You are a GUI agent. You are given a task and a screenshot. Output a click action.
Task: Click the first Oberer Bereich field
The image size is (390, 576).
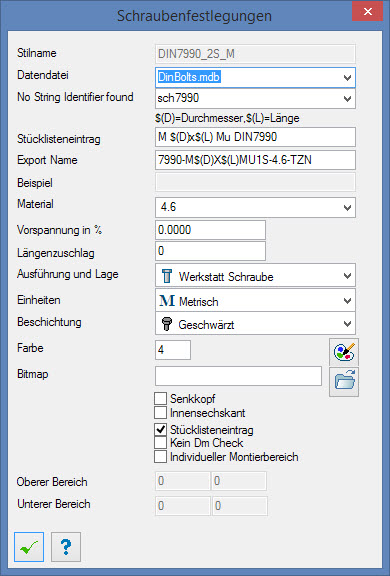click(183, 481)
